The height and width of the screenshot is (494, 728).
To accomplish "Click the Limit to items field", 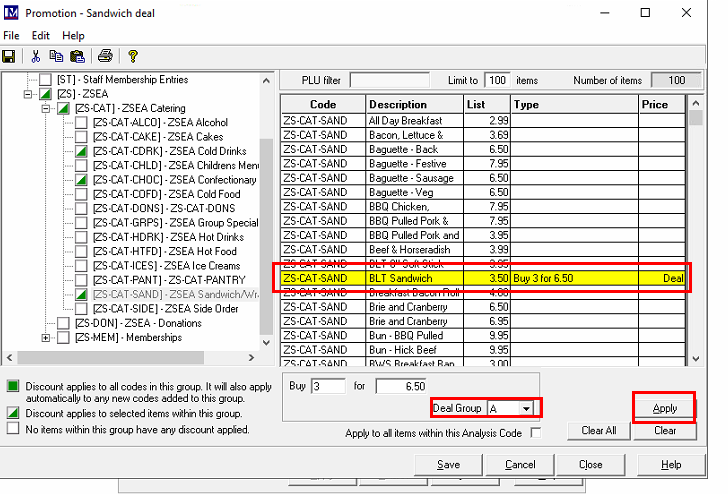I will coord(497,80).
